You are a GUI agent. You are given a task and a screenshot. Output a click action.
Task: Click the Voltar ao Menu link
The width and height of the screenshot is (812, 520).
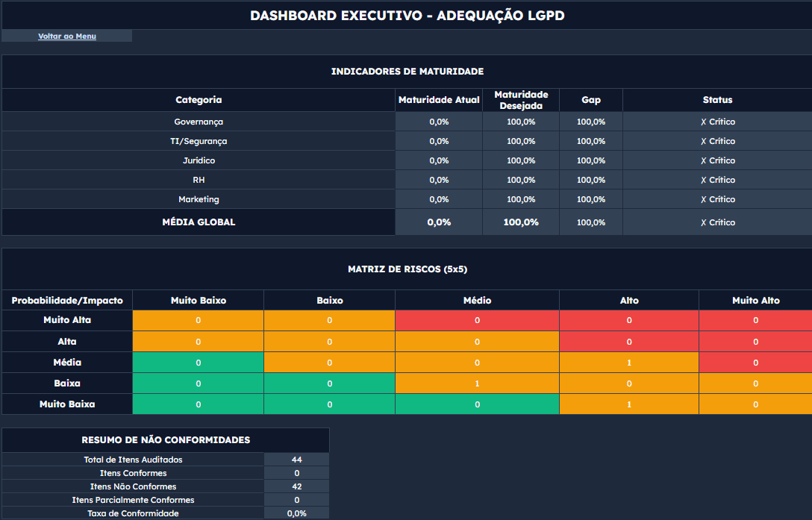pyautogui.click(x=67, y=36)
